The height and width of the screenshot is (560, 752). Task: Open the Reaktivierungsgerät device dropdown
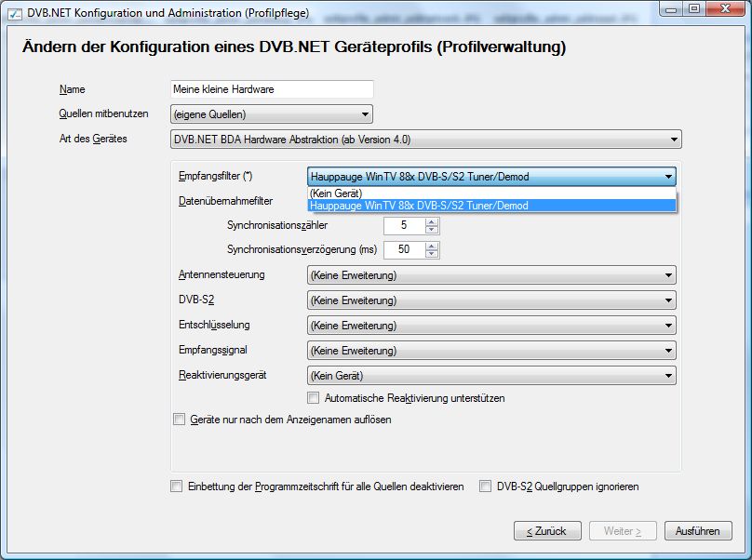click(490, 376)
